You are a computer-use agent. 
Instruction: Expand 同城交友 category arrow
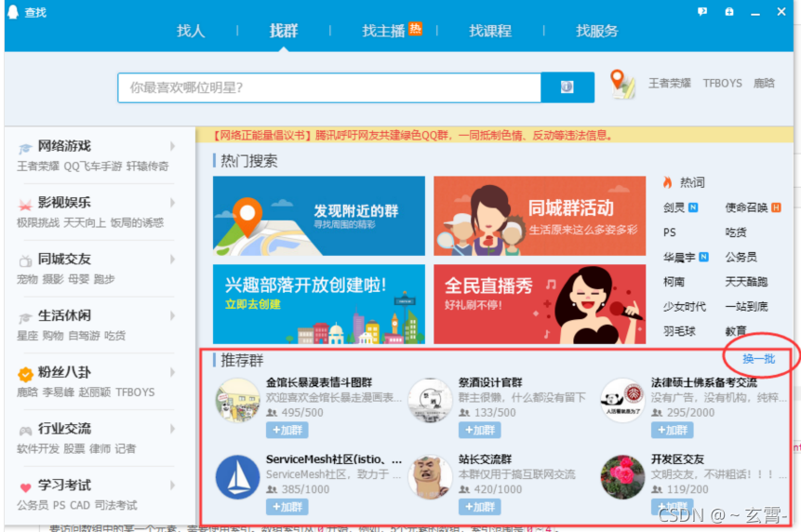[173, 259]
